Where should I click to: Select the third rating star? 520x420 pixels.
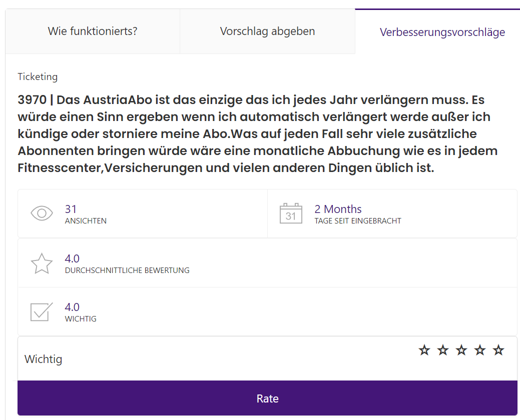coord(461,350)
